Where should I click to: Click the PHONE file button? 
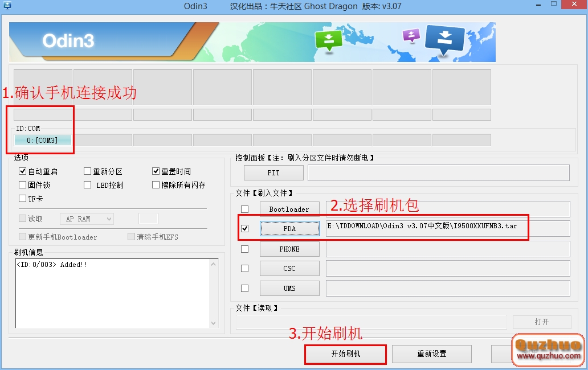289,249
